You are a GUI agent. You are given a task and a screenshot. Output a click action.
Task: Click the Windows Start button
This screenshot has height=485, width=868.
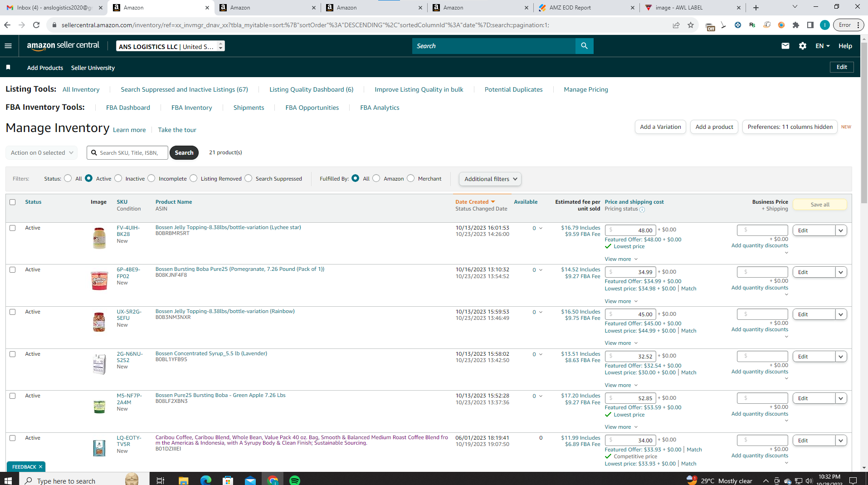[x=8, y=480]
